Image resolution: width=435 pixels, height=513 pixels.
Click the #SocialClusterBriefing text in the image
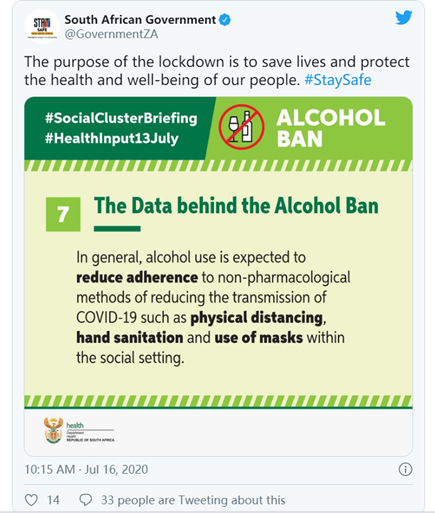(x=121, y=118)
